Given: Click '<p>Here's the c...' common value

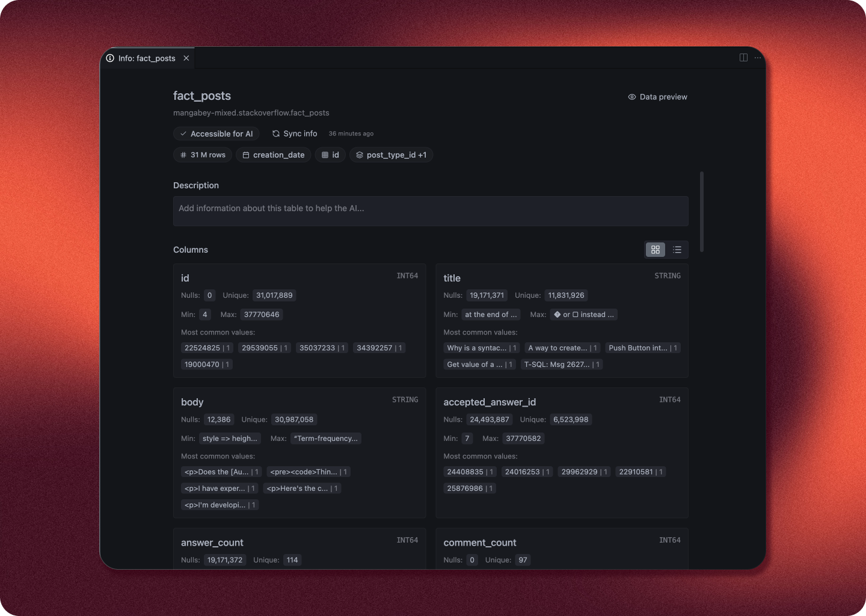Looking at the screenshot, I should [x=302, y=488].
